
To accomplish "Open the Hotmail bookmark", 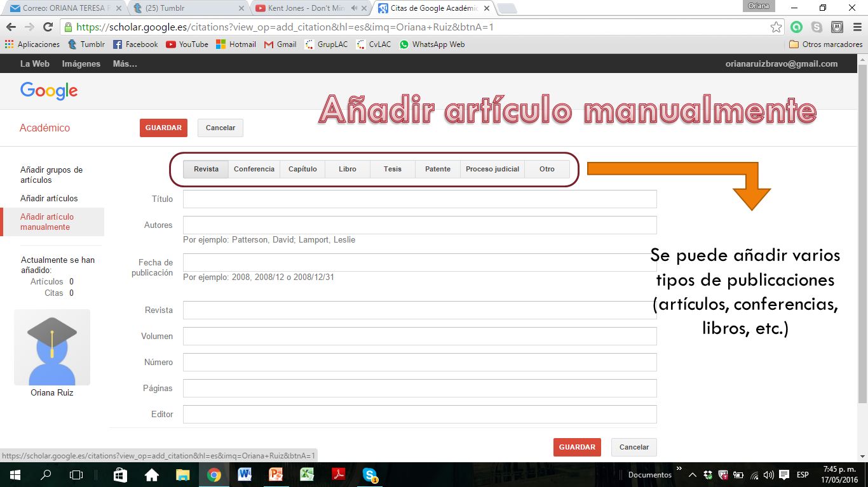I will point(236,44).
